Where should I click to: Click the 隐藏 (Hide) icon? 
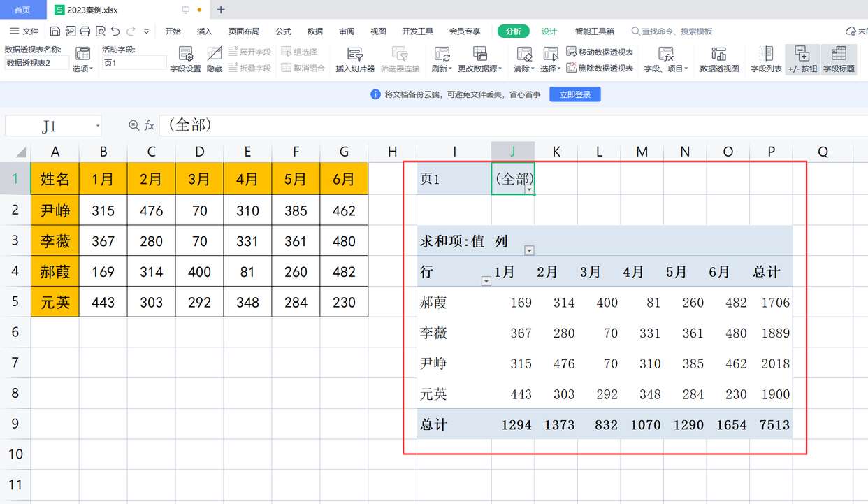pos(214,59)
